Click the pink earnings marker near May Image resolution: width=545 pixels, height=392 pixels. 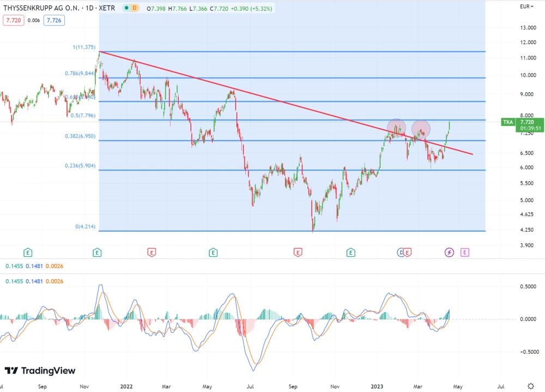(x=465, y=252)
